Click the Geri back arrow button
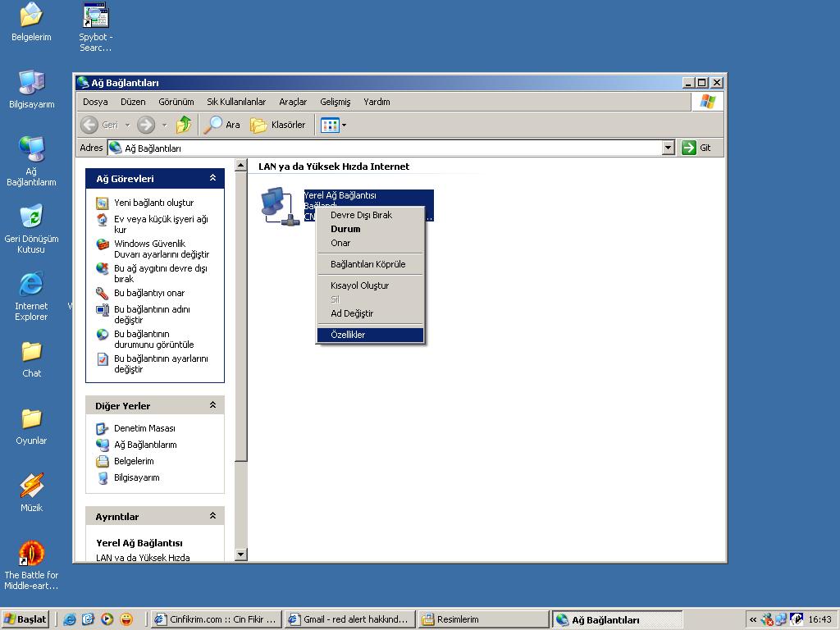This screenshot has height=630, width=840. [99, 125]
